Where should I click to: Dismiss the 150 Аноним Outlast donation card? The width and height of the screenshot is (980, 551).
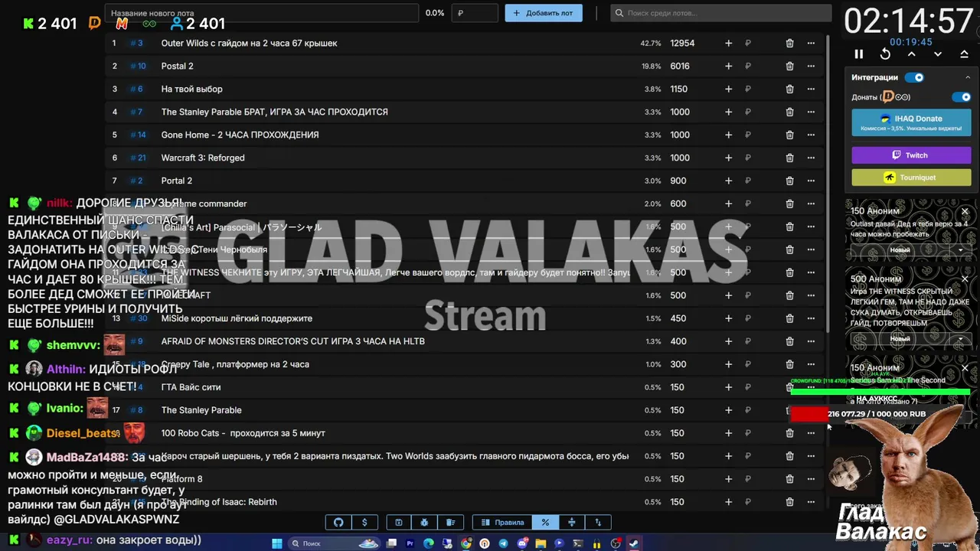[x=965, y=211]
